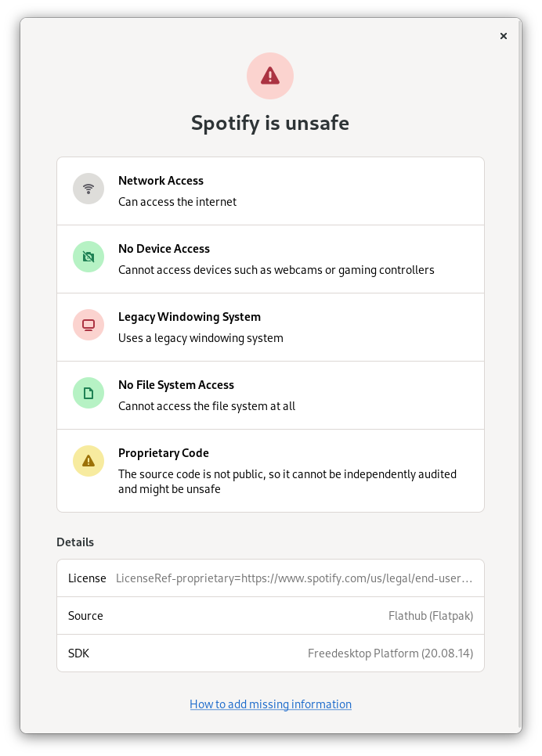Click the 'Spotify is unsafe' title

[269, 123]
